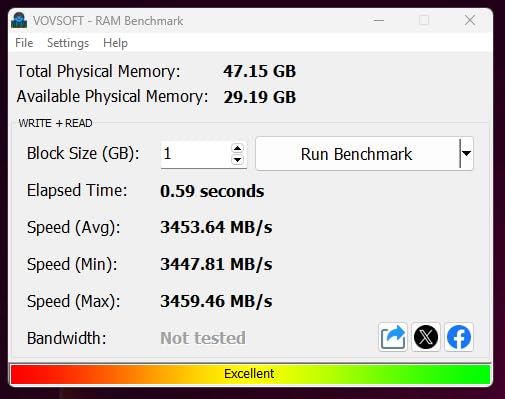
Task: Open the Settings menu
Action: point(68,43)
